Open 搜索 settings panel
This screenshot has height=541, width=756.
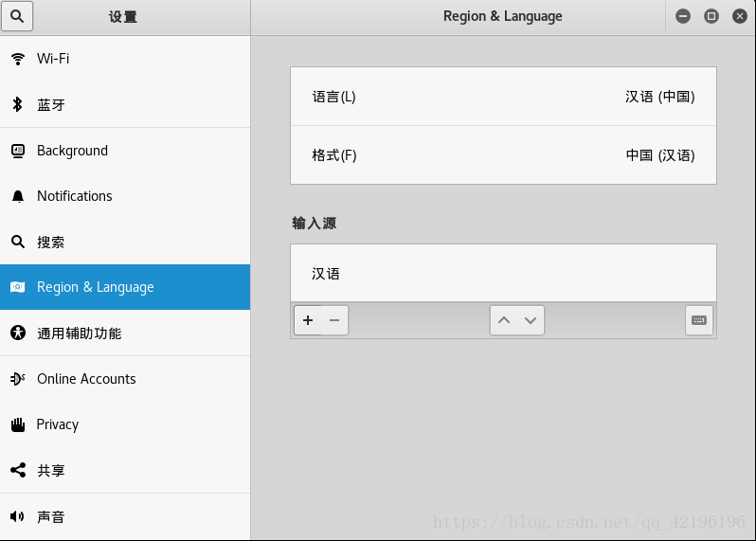click(125, 242)
